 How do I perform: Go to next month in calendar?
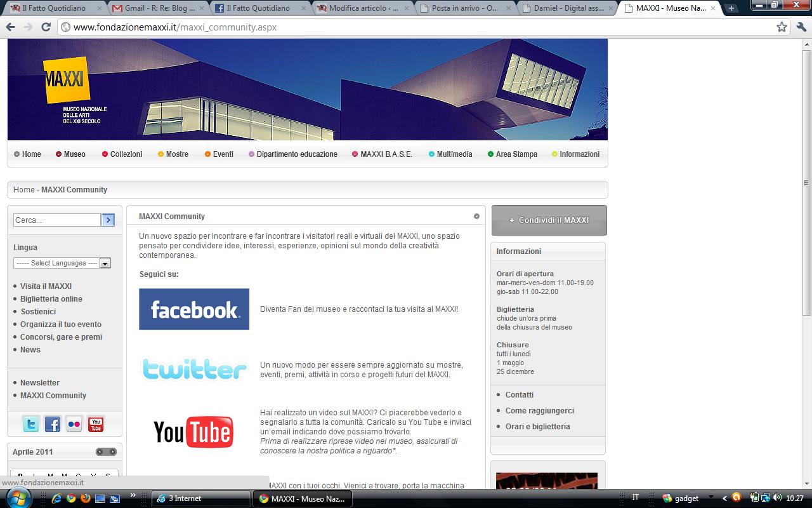113,452
